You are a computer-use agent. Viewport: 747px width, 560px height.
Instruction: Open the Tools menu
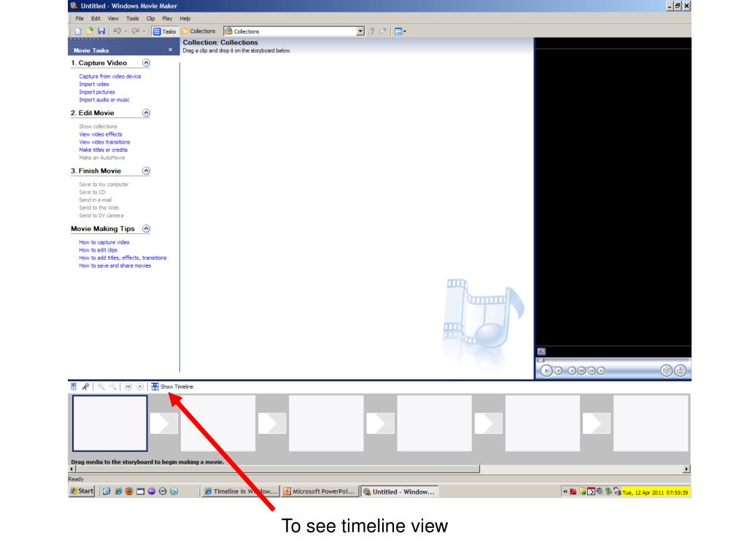coord(133,18)
